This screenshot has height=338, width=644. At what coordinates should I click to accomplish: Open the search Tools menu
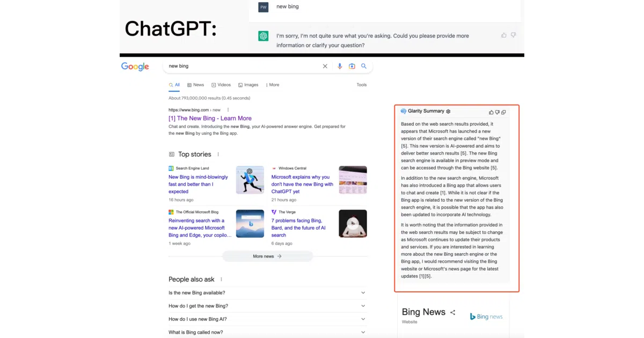pyautogui.click(x=362, y=85)
